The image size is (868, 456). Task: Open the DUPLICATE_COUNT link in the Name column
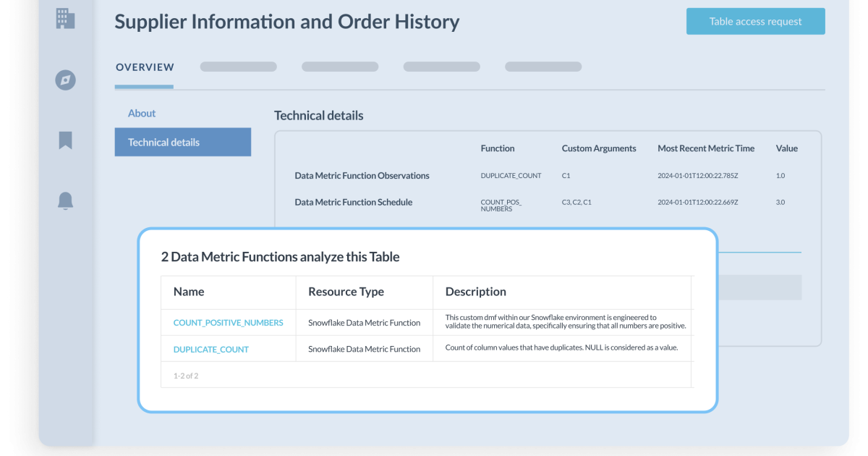point(210,350)
